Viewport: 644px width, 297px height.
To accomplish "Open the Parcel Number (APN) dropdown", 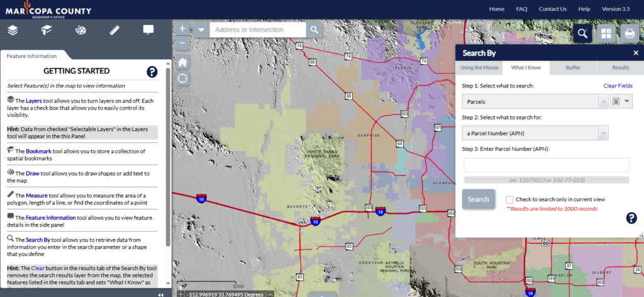I will (603, 133).
